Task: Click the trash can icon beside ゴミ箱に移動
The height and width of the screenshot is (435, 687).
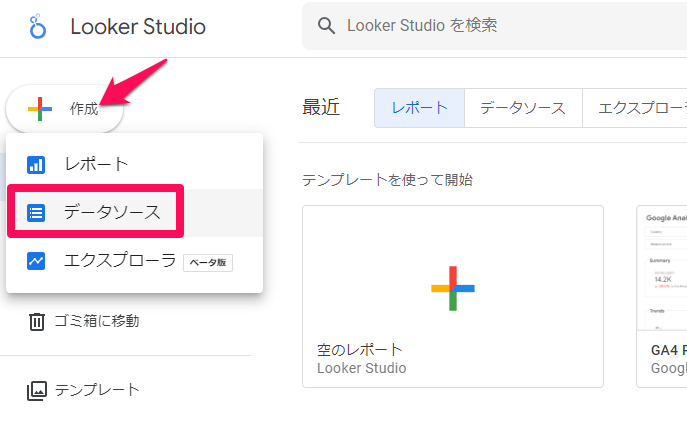Action: (37, 322)
